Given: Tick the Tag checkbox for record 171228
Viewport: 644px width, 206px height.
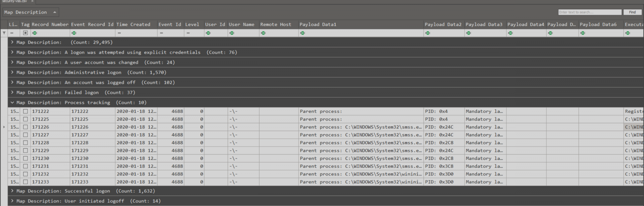Looking at the screenshot, I should click(x=25, y=143).
